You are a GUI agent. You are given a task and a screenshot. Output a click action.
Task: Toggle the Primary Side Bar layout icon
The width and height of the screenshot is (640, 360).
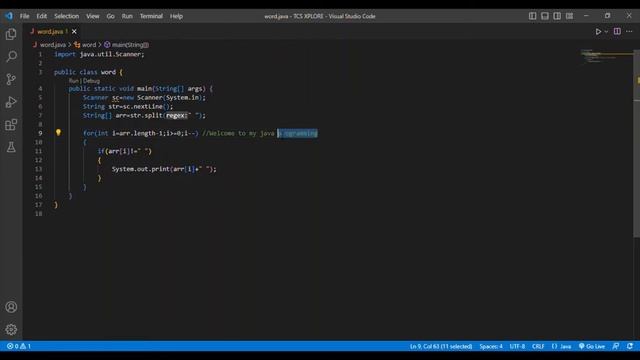(533, 16)
